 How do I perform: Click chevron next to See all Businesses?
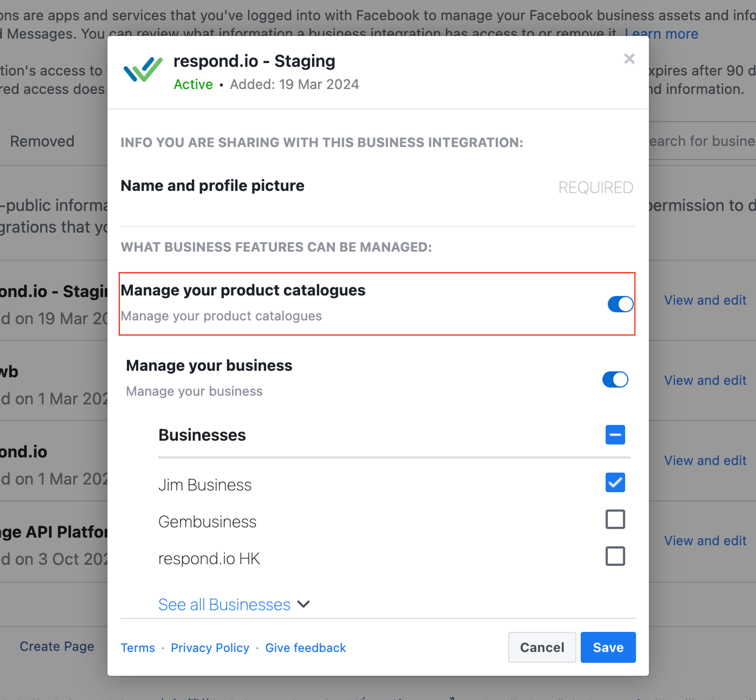point(303,604)
